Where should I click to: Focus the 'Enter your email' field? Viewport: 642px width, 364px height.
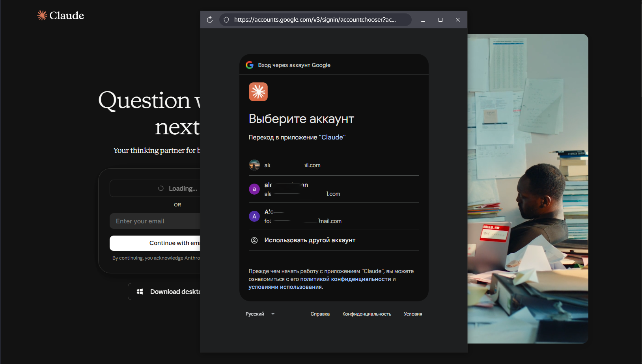tap(155, 221)
